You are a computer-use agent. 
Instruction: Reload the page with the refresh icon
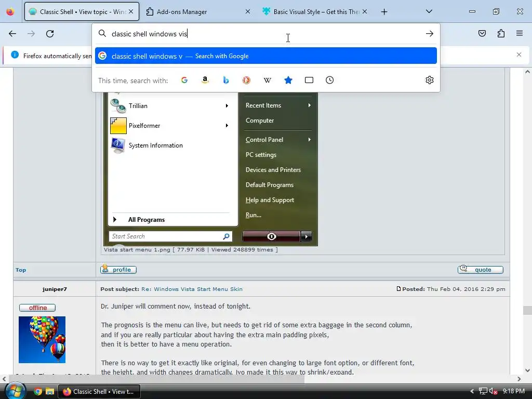(50, 34)
